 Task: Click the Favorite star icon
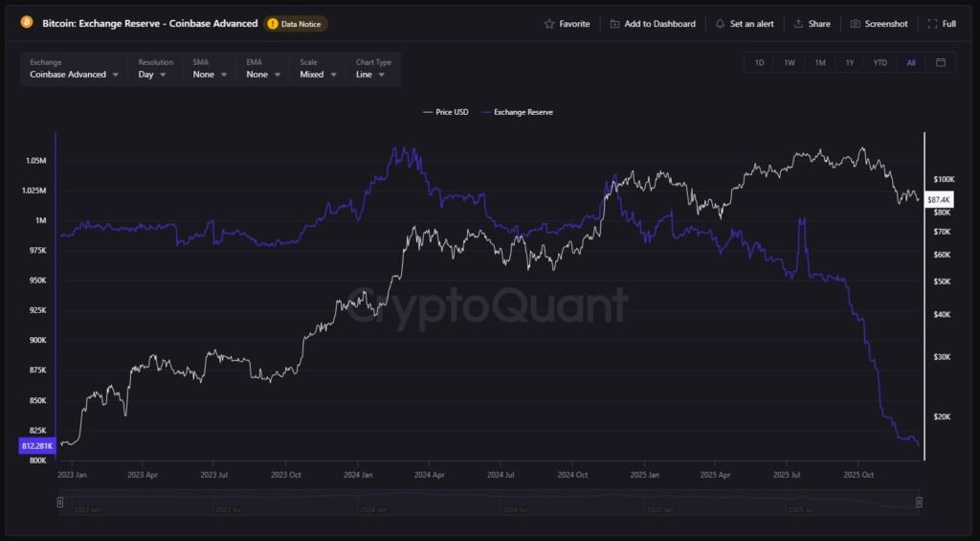(549, 24)
